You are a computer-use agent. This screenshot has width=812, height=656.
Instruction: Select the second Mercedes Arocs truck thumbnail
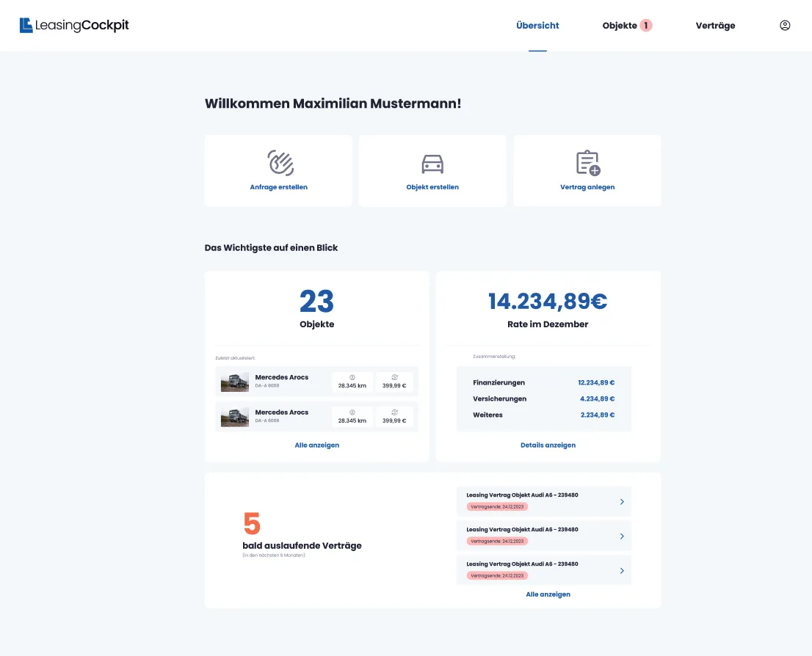[235, 418]
